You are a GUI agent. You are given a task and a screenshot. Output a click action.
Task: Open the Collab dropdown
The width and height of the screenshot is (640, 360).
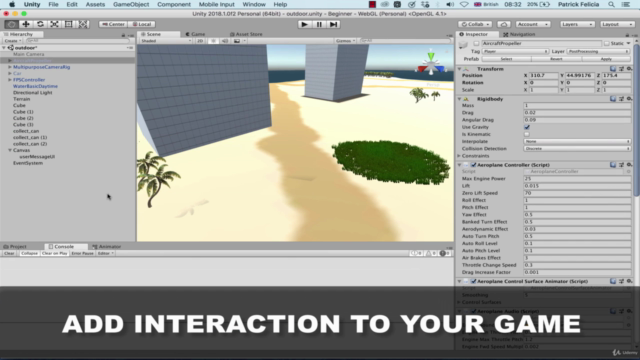[475, 24]
